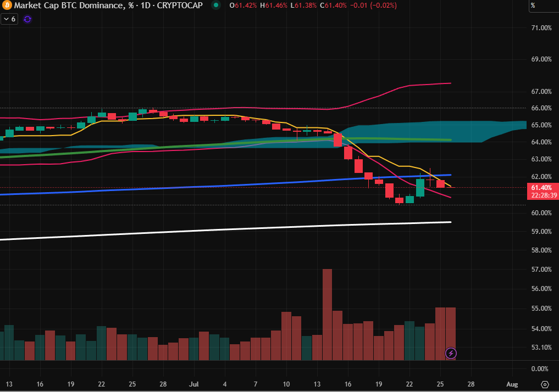Viewport: 559px width, 392px height.
Task: Click the orange Bitcoin symbol logo
Action: 7,5
